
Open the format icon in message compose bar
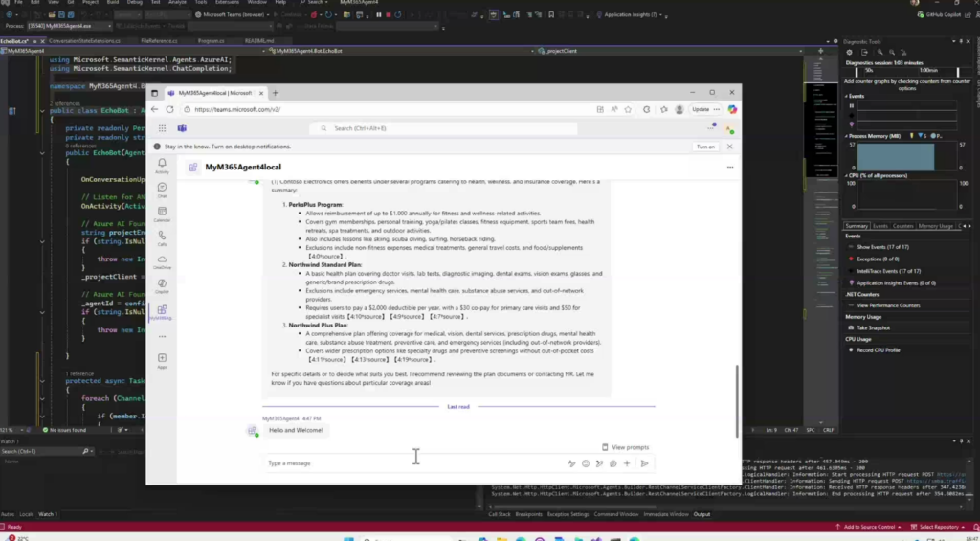pyautogui.click(x=572, y=463)
